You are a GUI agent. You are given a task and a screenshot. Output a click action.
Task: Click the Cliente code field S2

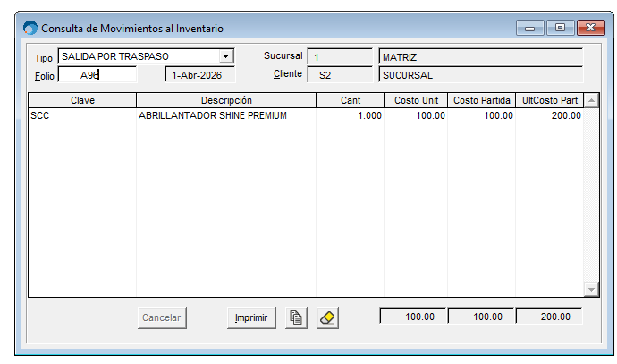(x=340, y=75)
